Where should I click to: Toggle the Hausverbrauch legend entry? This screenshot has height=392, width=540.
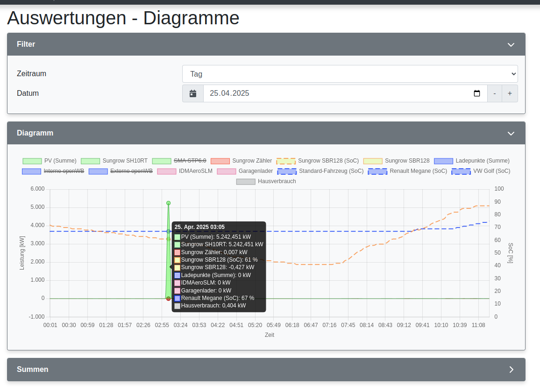(266, 181)
